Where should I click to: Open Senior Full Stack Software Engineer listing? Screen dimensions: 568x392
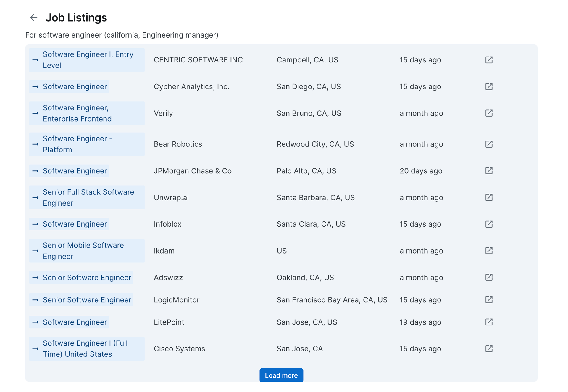(87, 197)
